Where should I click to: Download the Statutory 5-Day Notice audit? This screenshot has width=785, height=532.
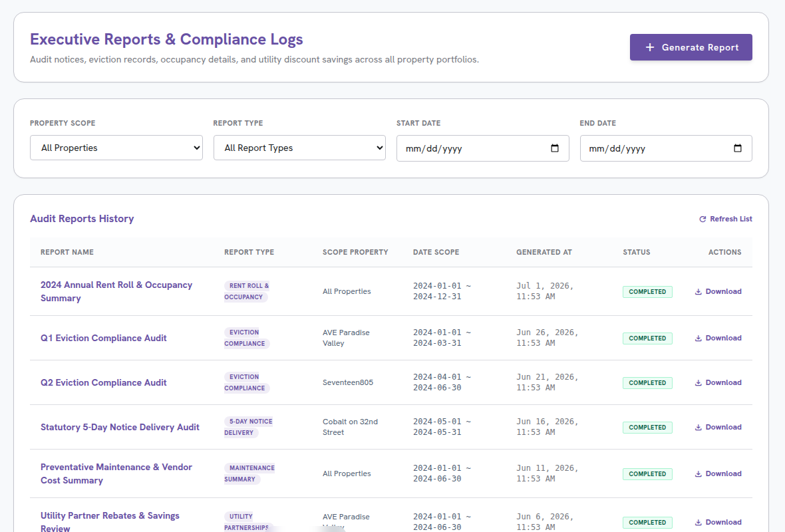pyautogui.click(x=718, y=427)
